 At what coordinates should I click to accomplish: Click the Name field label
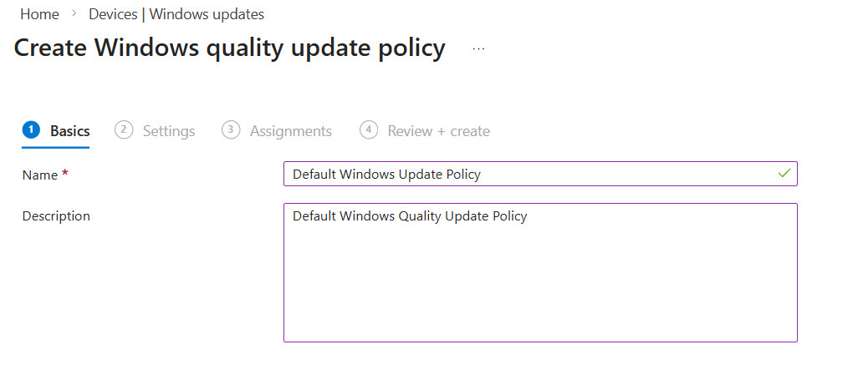pos(40,175)
